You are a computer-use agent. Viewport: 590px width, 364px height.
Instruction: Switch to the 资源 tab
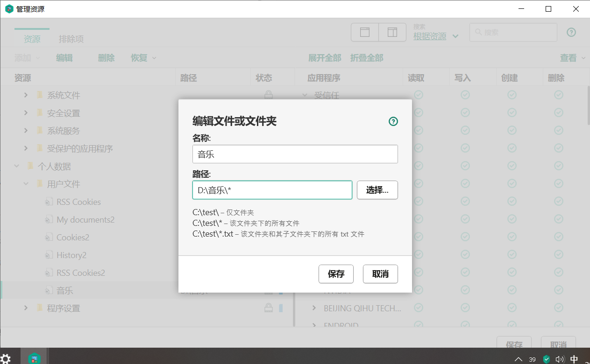pyautogui.click(x=32, y=39)
